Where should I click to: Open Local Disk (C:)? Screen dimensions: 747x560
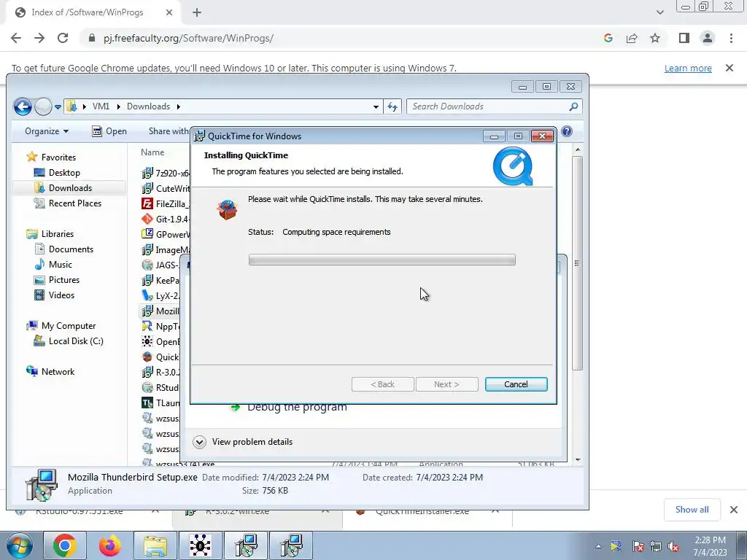click(76, 341)
